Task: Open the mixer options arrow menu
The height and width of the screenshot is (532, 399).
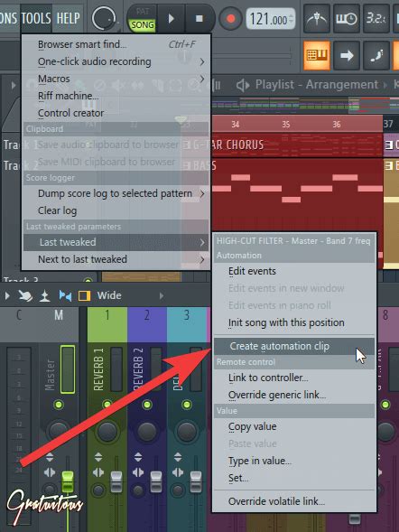Action: (7, 296)
